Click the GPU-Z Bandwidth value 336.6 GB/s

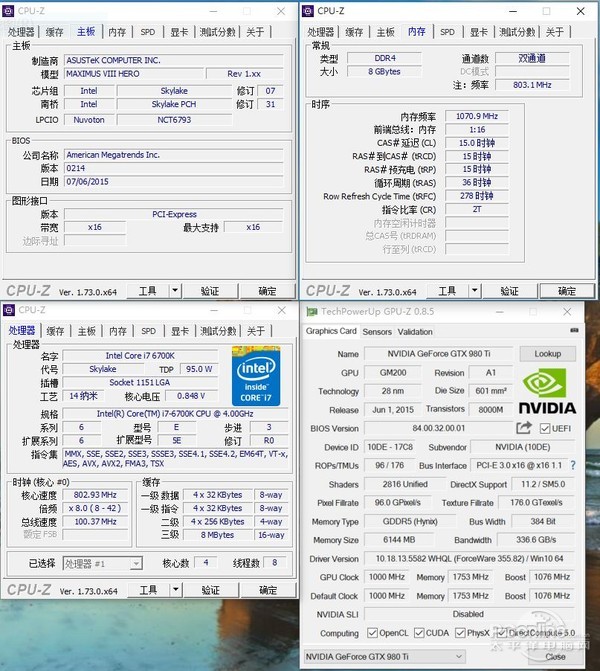pyautogui.click(x=536, y=540)
